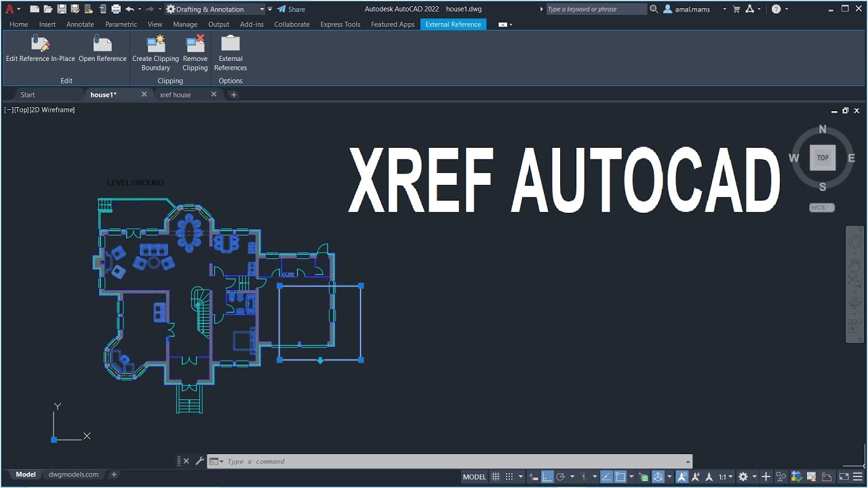Toggle snap mode dotted grid icon

click(509, 476)
